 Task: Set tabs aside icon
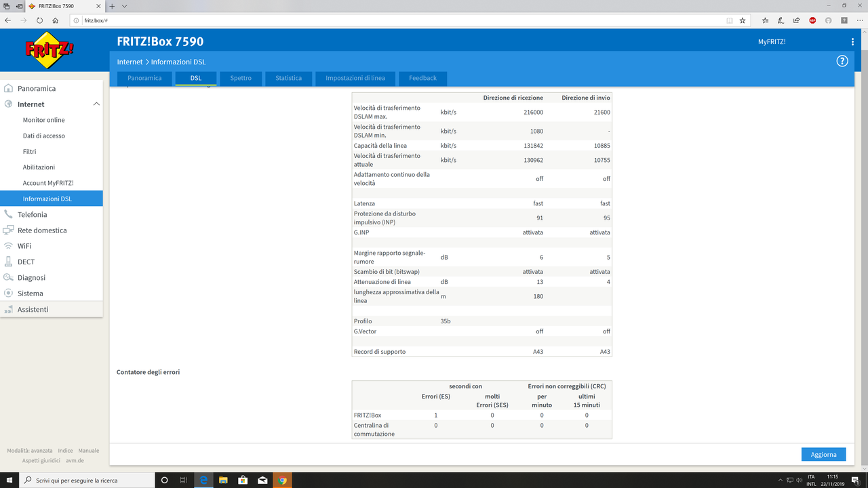[x=18, y=6]
